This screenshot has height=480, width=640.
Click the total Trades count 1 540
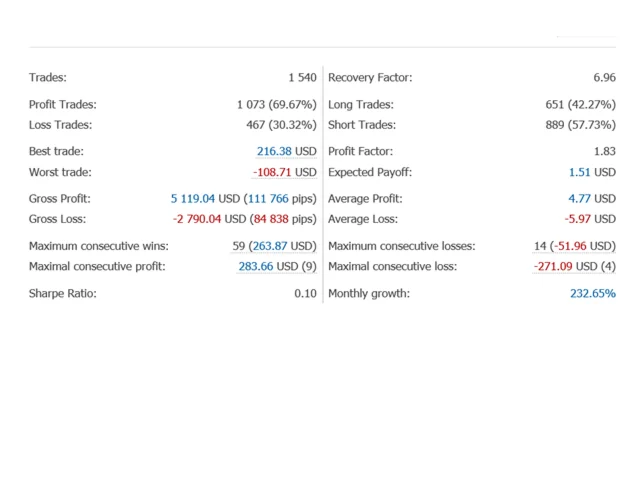pyautogui.click(x=302, y=78)
